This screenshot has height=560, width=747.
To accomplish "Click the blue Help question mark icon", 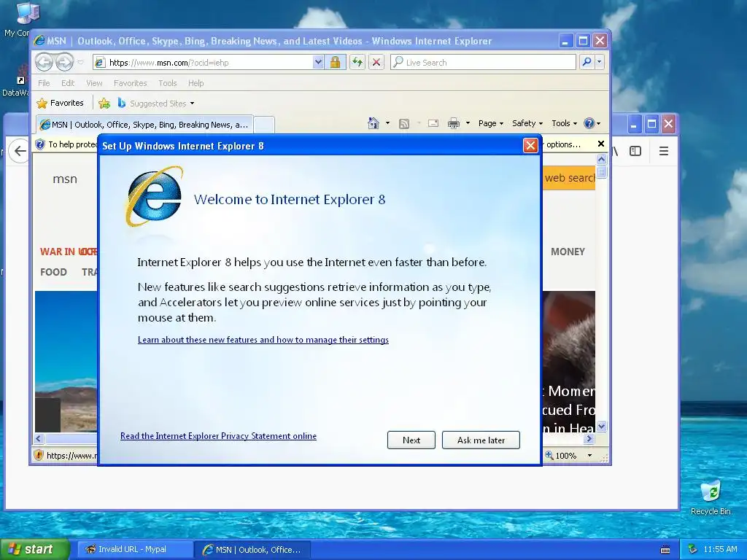I will click(x=589, y=123).
